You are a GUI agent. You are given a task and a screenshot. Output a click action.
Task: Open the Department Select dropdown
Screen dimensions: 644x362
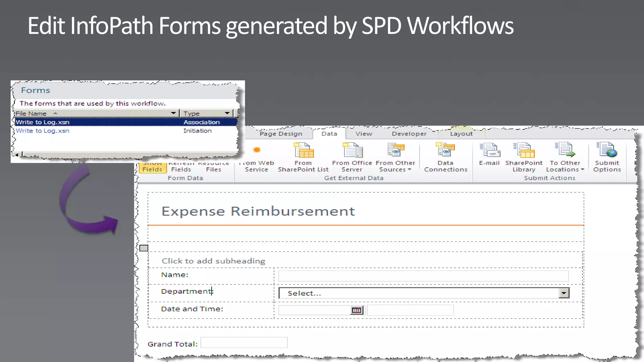[563, 293]
